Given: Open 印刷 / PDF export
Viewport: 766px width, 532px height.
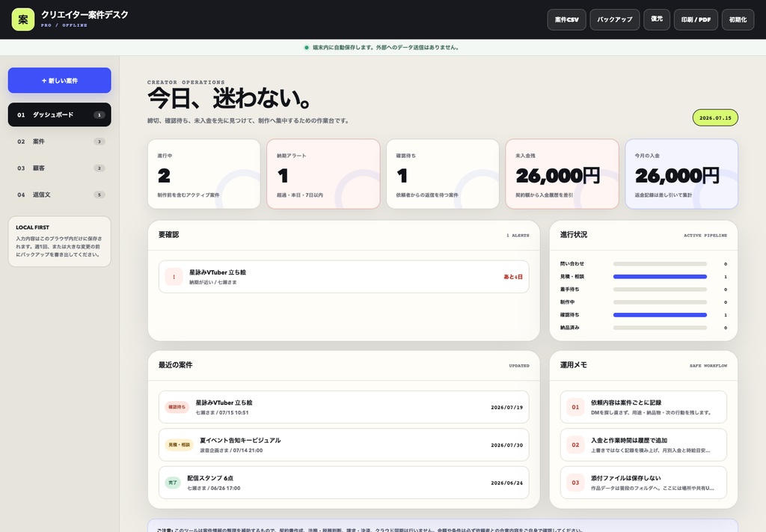Looking at the screenshot, I should [x=696, y=19].
